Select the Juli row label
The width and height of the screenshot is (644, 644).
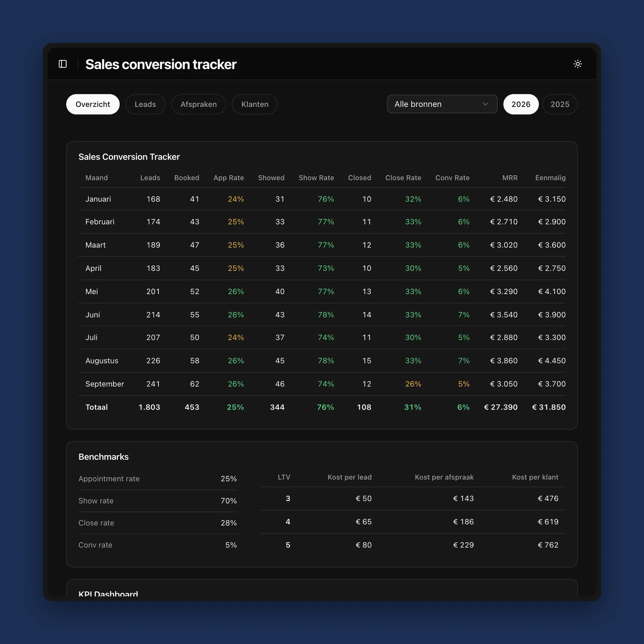coord(91,337)
